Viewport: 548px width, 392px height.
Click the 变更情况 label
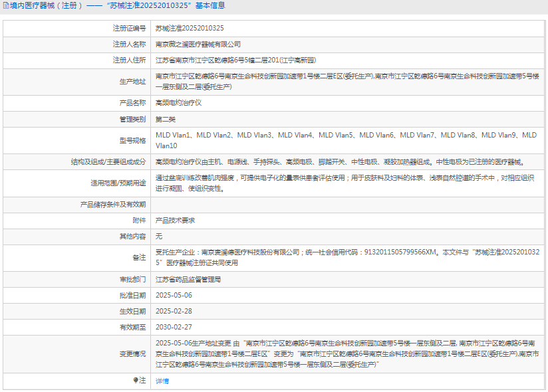pos(133,354)
